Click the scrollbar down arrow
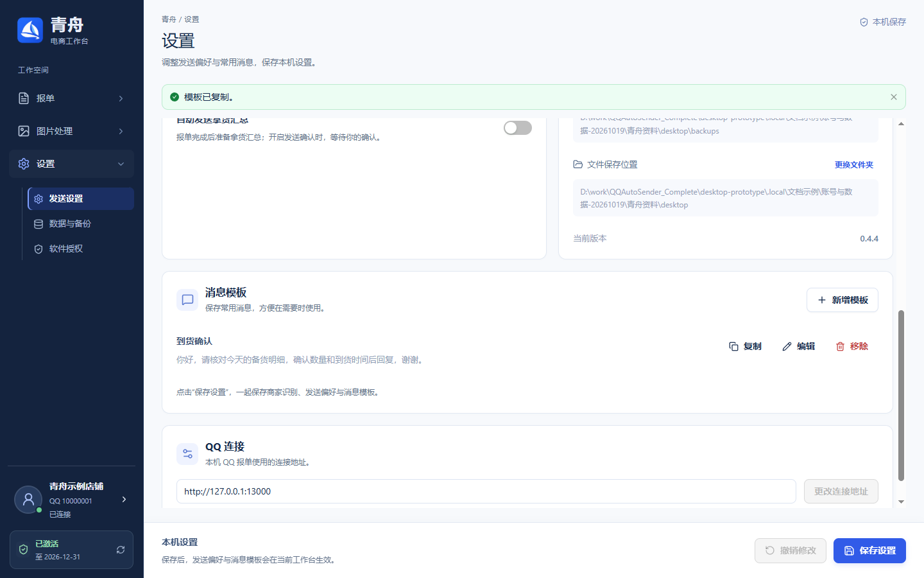 [901, 502]
